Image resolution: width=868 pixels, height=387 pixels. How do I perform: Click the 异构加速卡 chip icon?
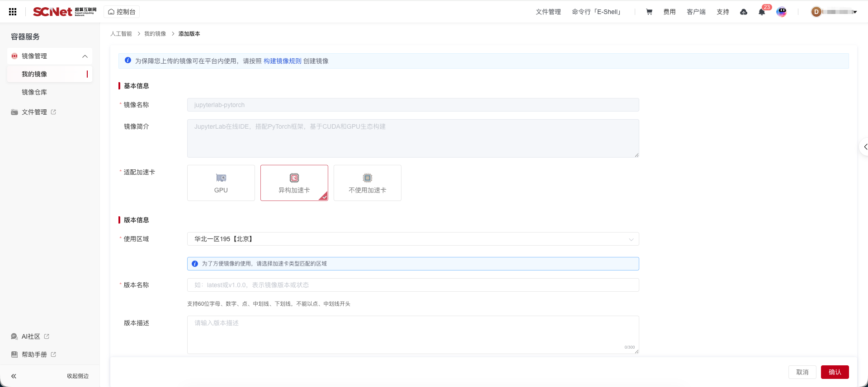[294, 178]
